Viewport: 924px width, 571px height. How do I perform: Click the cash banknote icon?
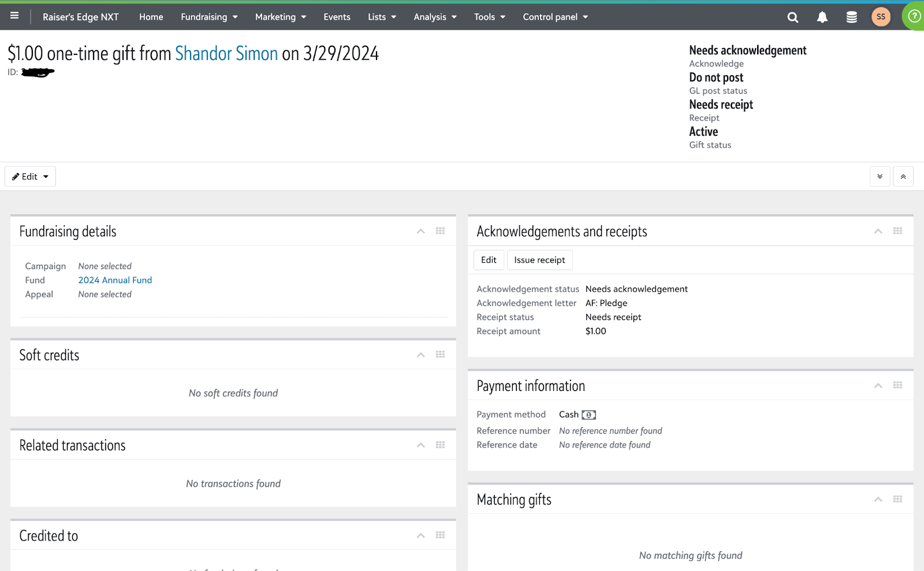pyautogui.click(x=589, y=415)
